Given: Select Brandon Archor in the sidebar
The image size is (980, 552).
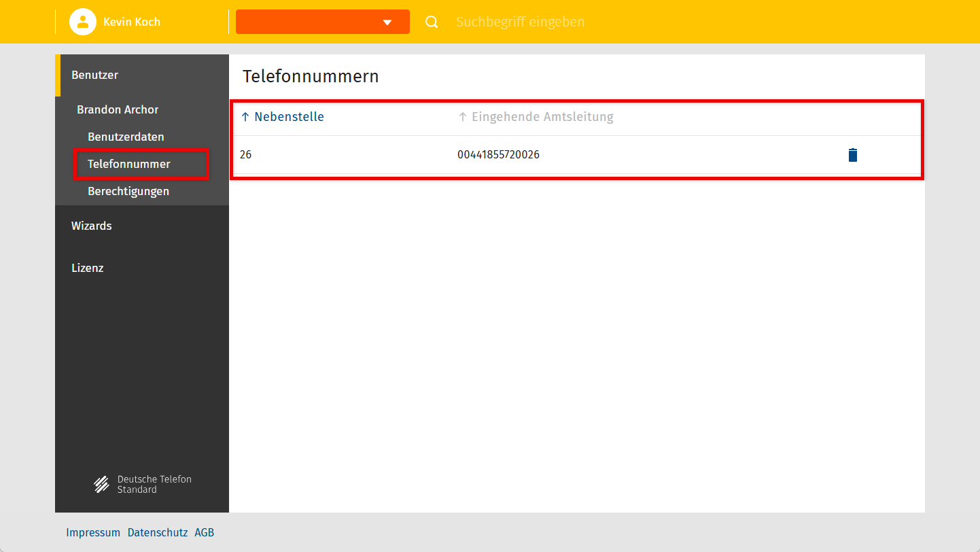Looking at the screenshot, I should pos(118,109).
